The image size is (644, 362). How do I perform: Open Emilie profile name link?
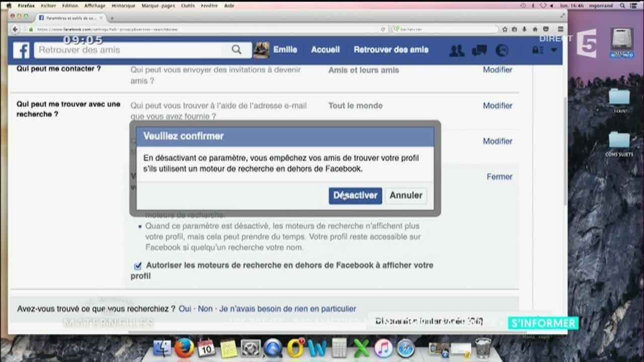[x=285, y=50]
